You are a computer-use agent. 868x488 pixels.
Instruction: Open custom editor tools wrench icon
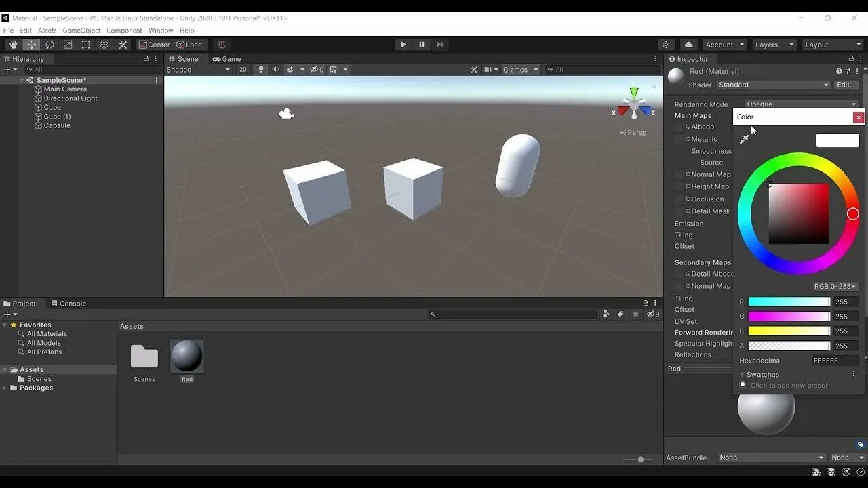(123, 45)
